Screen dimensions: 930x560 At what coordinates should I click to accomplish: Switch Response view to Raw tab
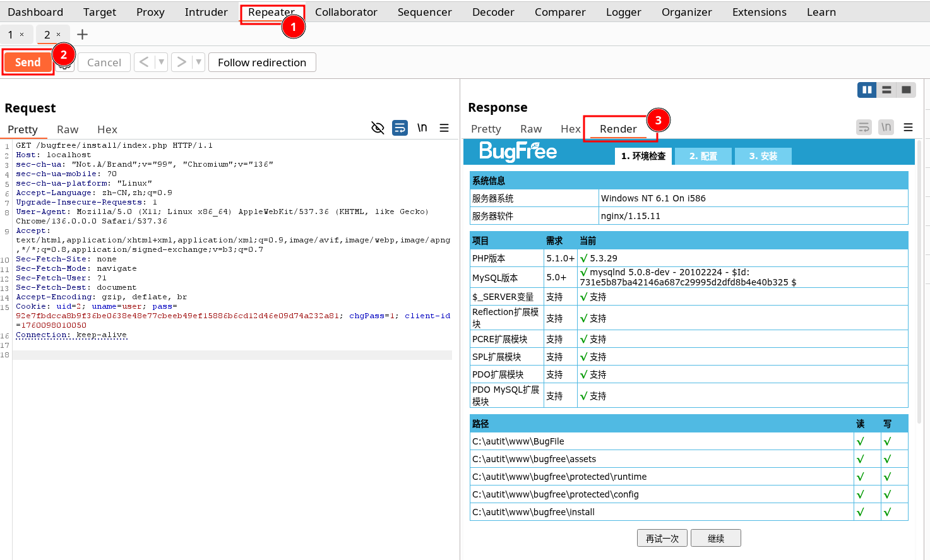coord(531,129)
